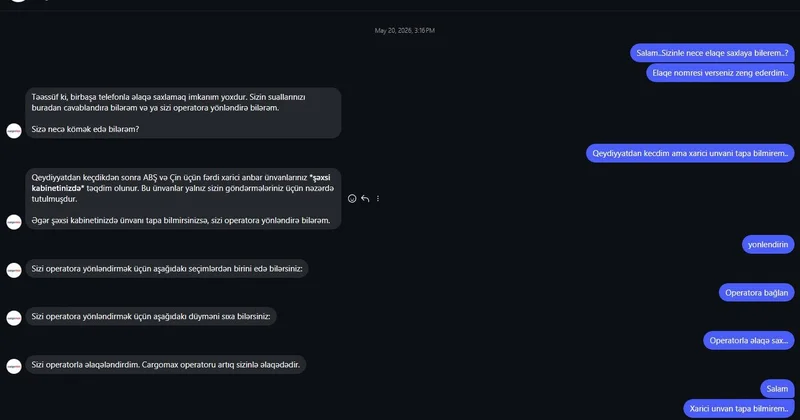The width and height of the screenshot is (800, 420).
Task: Click the 'Elaqe nomresi verseniz' message bubble
Action: click(720, 73)
